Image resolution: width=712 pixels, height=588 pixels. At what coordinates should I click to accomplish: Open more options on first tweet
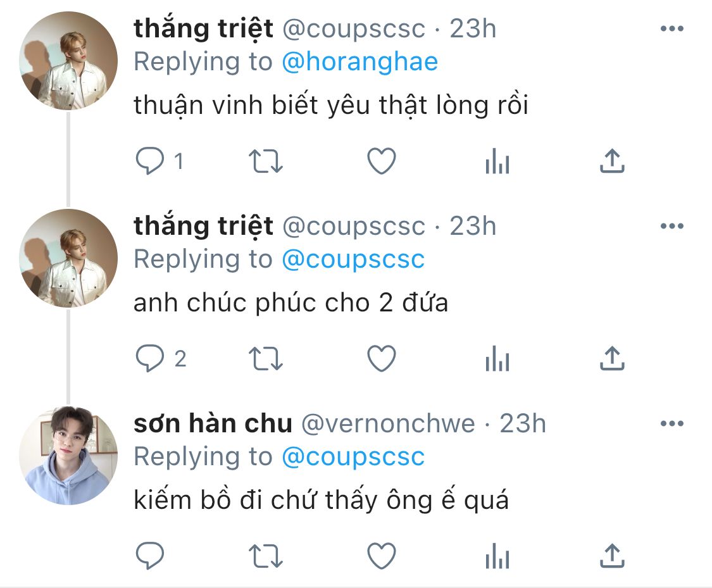click(x=672, y=28)
